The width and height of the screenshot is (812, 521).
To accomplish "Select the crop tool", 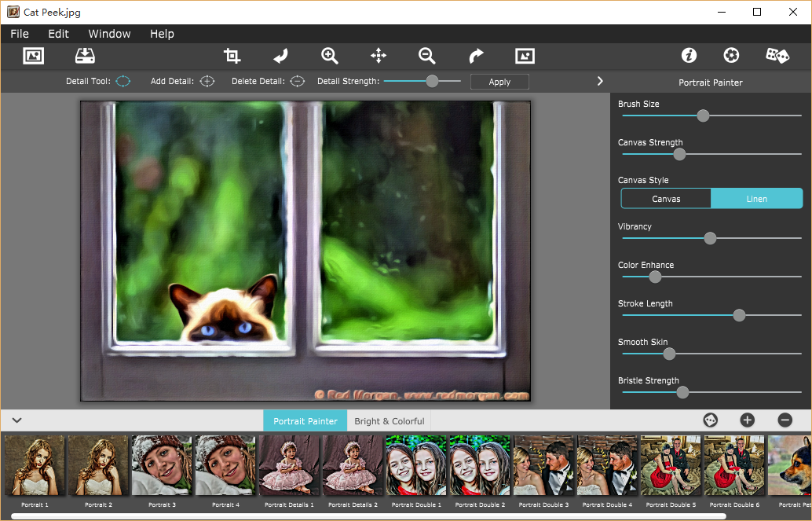I will [232, 56].
